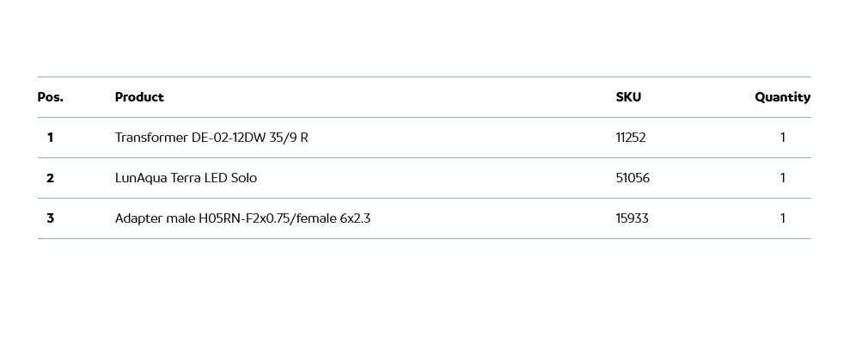This screenshot has width=868, height=350.
Task: Click position number 1 in first row
Action: pos(50,138)
